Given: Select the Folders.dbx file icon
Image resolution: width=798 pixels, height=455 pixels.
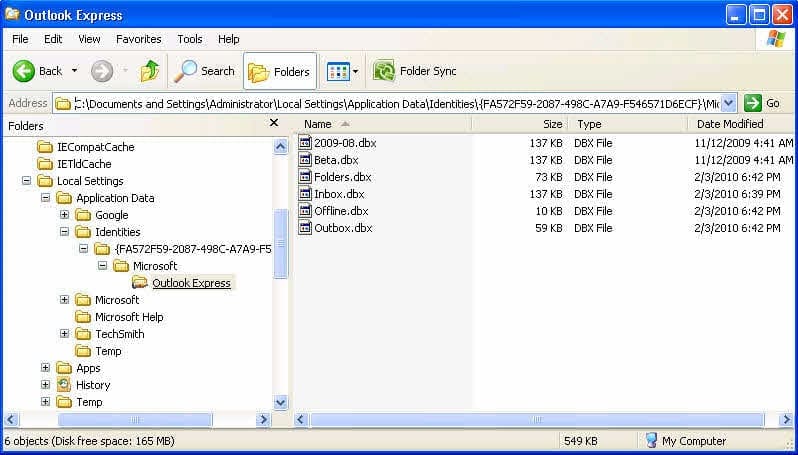Looking at the screenshot, I should coord(305,177).
